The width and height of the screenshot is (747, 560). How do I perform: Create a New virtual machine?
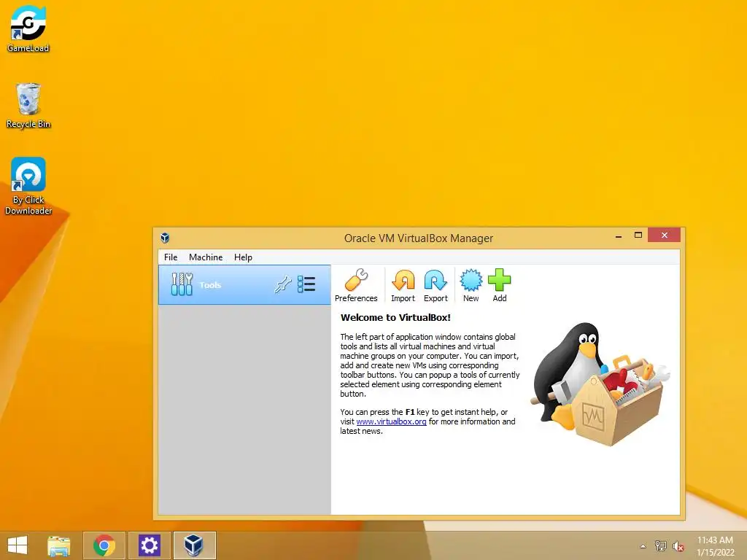click(471, 285)
